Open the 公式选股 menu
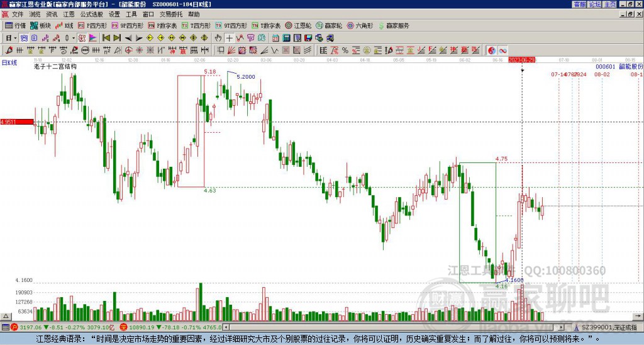644x345 pixels. pos(92,14)
